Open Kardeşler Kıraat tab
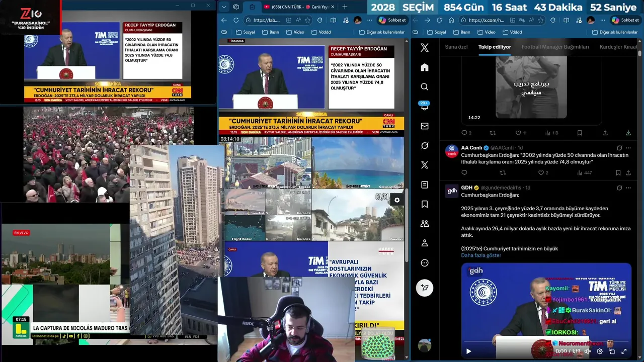644x362 pixels. click(x=618, y=47)
